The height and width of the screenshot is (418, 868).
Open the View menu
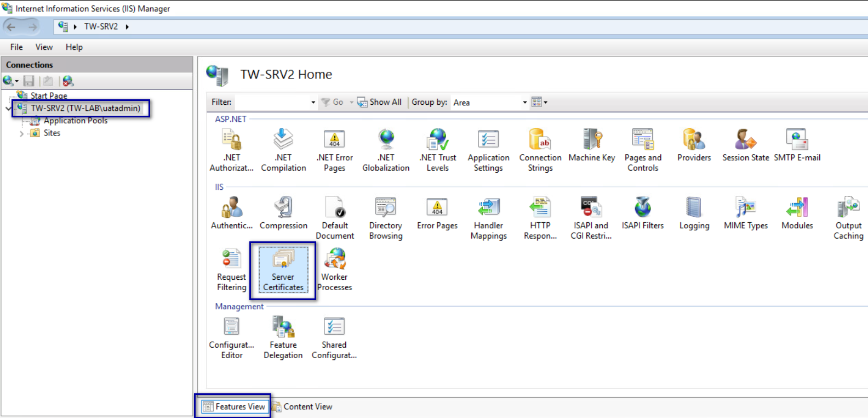point(44,47)
